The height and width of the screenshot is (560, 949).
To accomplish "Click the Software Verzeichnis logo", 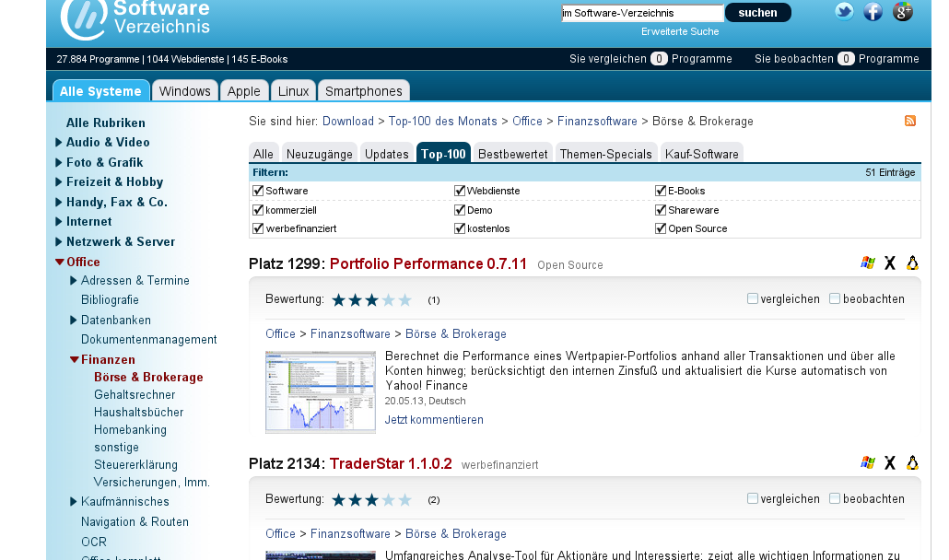I will click(135, 19).
